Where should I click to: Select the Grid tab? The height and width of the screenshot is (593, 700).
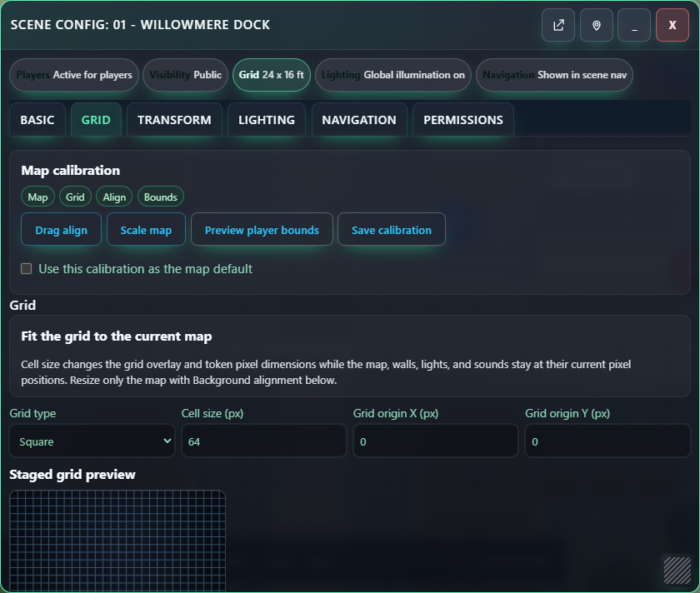point(96,120)
